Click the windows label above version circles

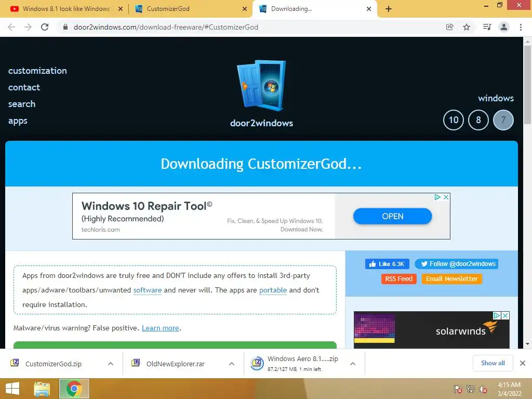point(496,98)
